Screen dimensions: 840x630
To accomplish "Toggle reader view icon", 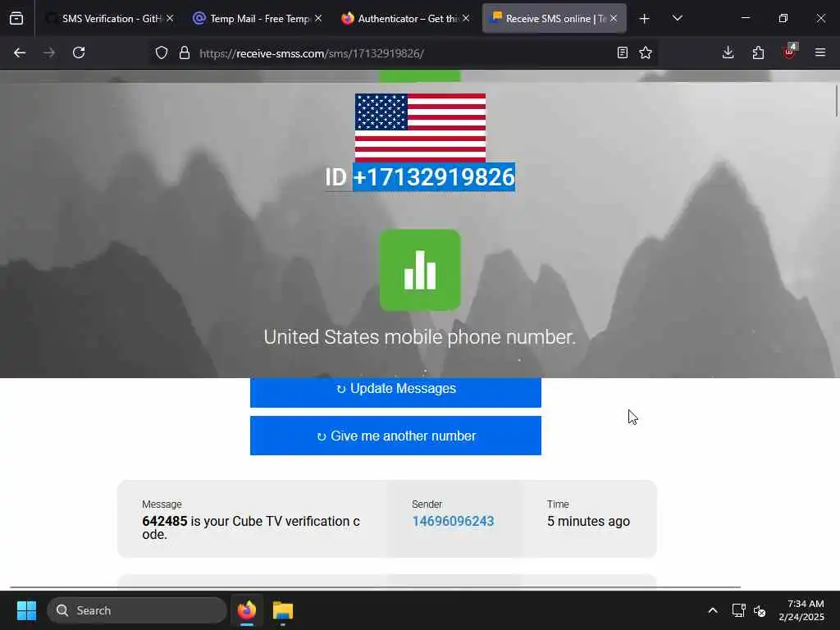I will click(622, 53).
